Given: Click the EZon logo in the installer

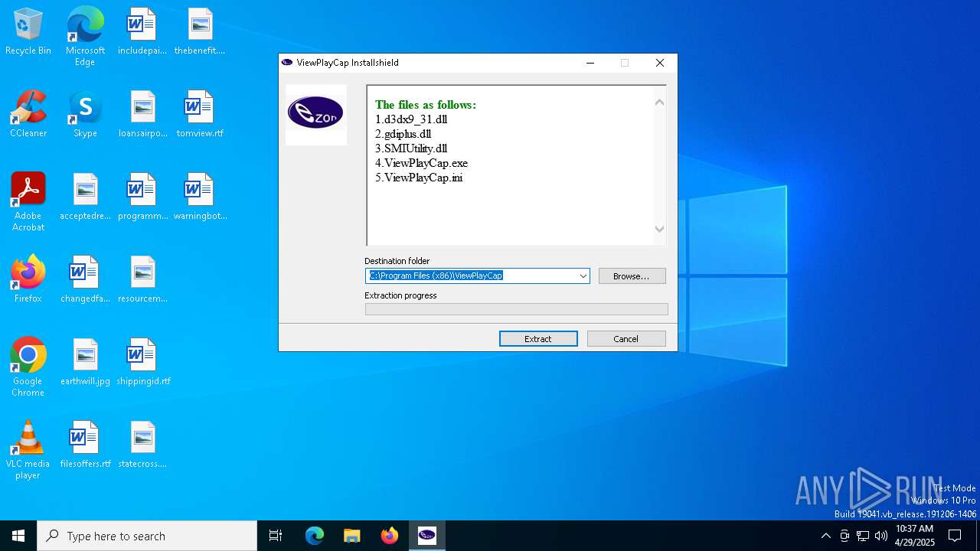Looking at the screenshot, I should (315, 114).
